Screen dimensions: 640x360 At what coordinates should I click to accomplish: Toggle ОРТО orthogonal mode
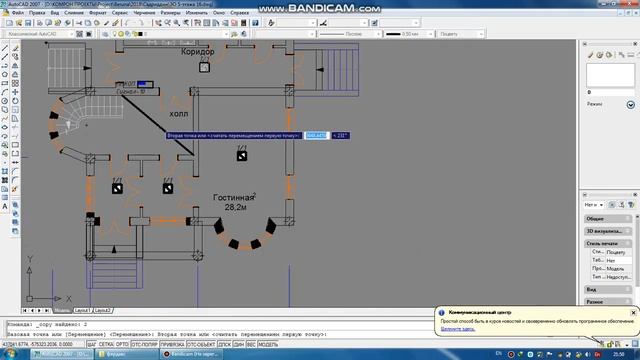122,344
